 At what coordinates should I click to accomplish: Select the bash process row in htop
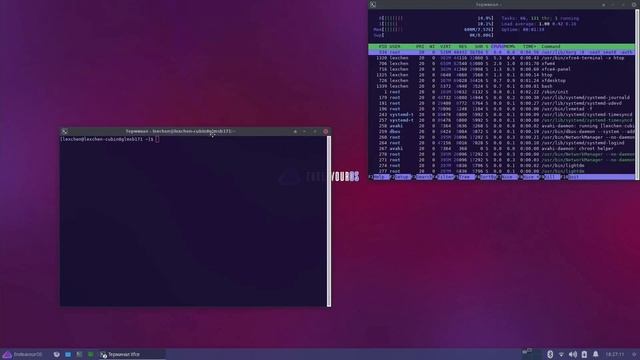501,87
